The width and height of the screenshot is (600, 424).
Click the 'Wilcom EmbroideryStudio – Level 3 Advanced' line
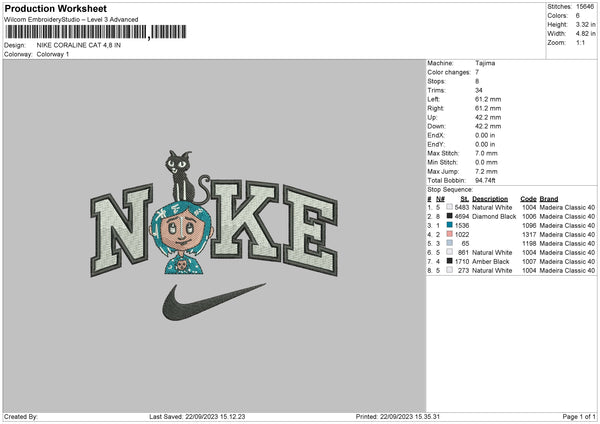tap(71, 20)
